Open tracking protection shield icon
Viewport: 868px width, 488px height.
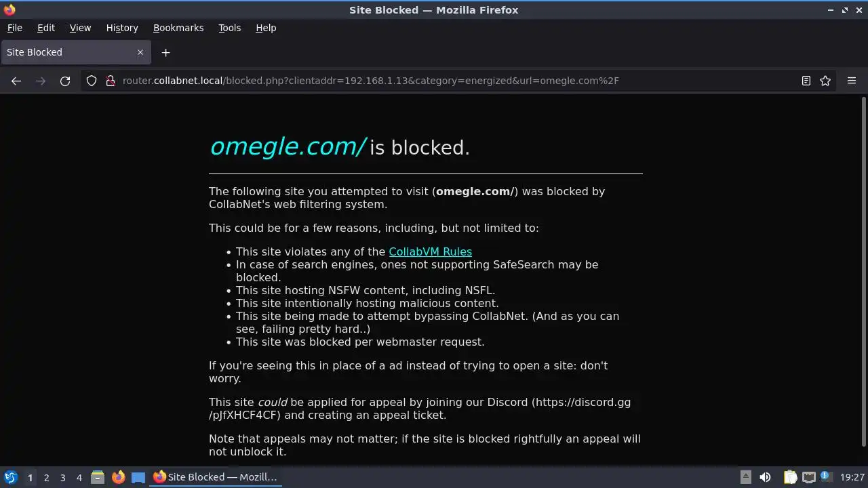(x=92, y=81)
